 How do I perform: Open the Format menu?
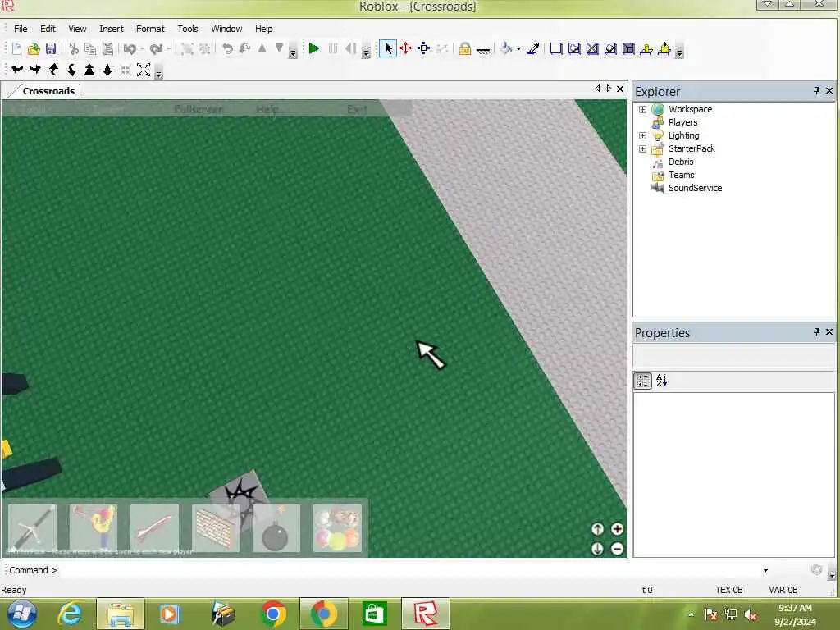click(x=150, y=29)
